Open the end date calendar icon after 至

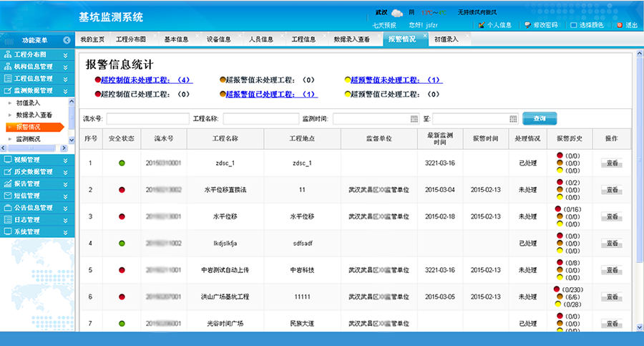coord(513,119)
